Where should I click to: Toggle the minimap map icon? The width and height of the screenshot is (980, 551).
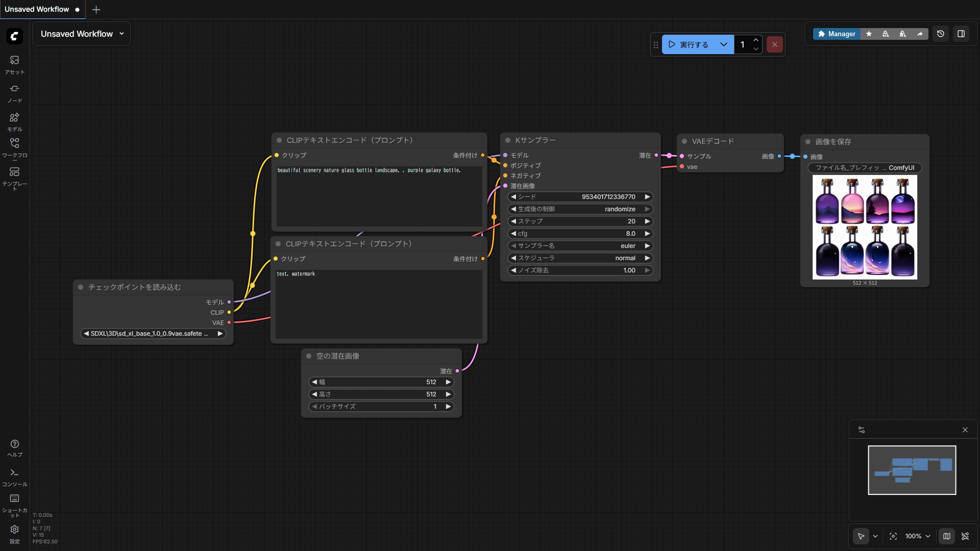point(947,536)
